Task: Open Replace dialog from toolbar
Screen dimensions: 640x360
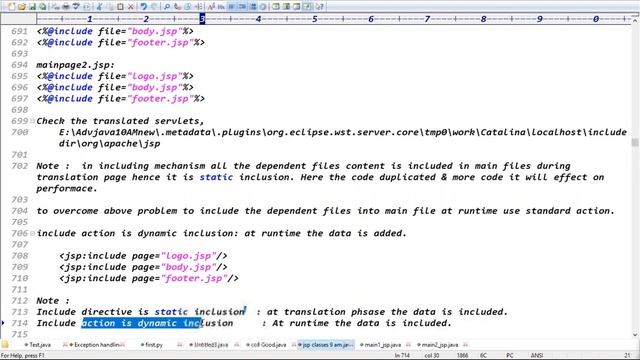Action: 177,7
